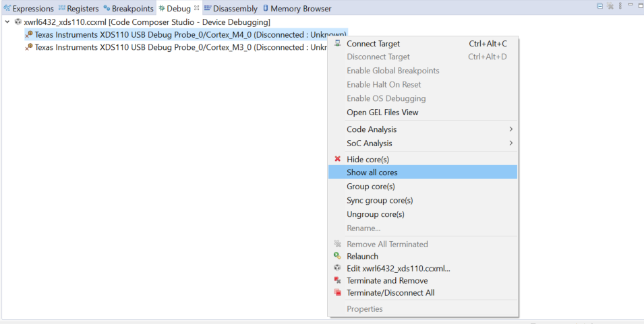Expand the SoC Analysis submenu arrow
This screenshot has height=324, width=644.
pyautogui.click(x=510, y=143)
